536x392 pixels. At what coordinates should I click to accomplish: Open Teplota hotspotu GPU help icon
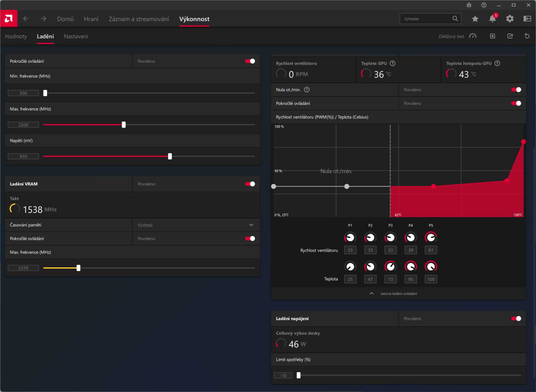click(497, 63)
